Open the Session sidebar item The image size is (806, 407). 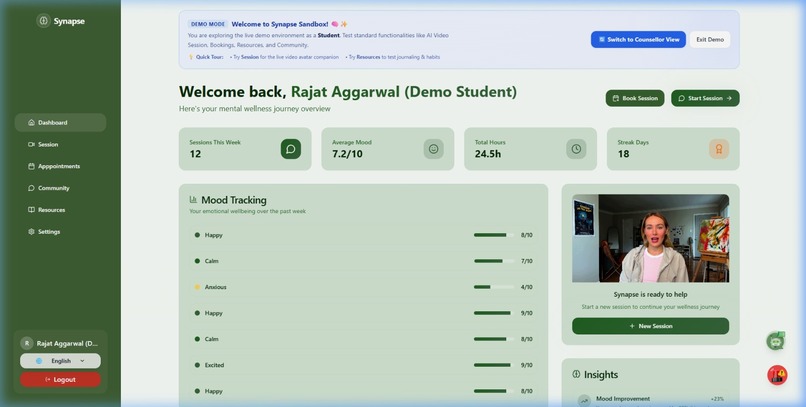pyautogui.click(x=60, y=144)
